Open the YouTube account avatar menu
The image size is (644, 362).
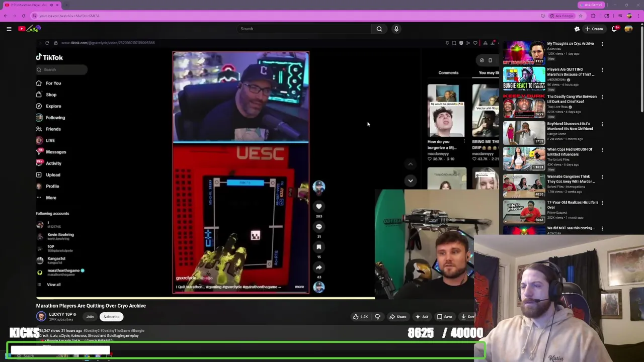click(x=628, y=29)
